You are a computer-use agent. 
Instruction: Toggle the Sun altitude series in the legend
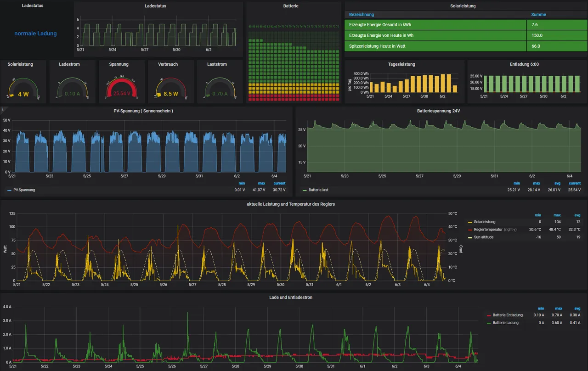click(x=484, y=237)
